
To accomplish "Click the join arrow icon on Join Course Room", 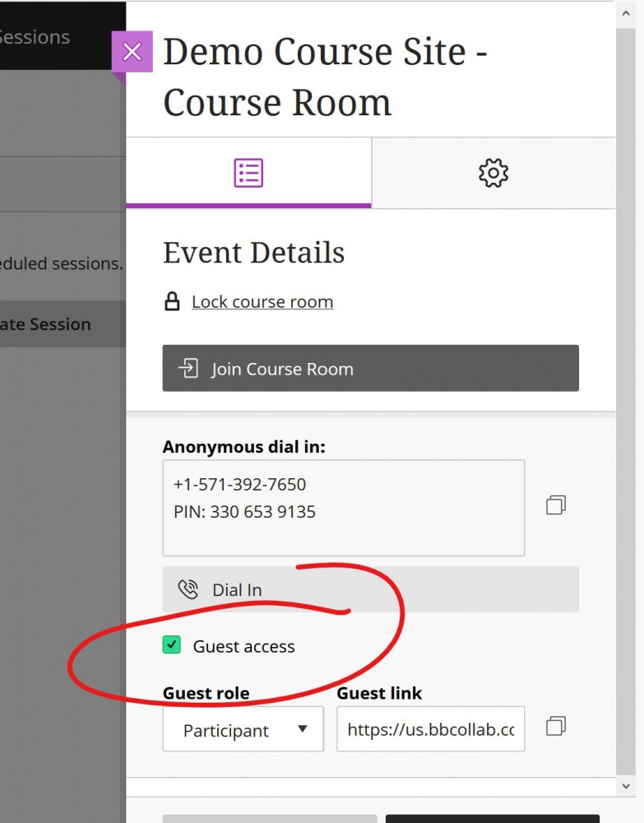I will point(186,368).
